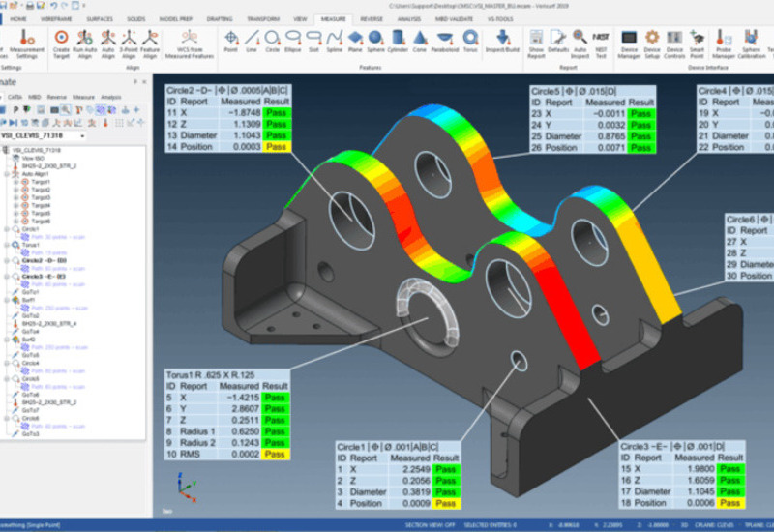Switch to the Analysis panel tab
The width and height of the screenshot is (774, 532).
[111, 98]
